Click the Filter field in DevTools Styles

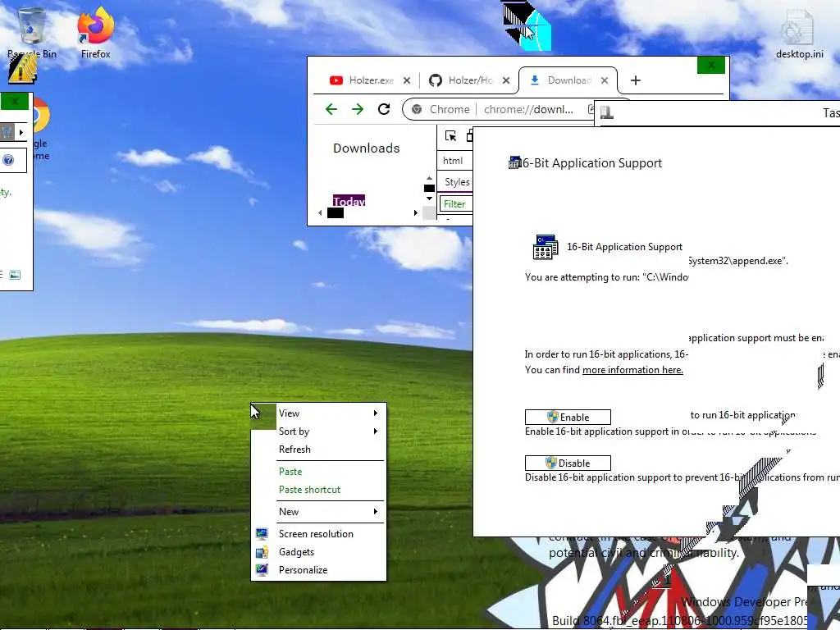click(x=455, y=203)
